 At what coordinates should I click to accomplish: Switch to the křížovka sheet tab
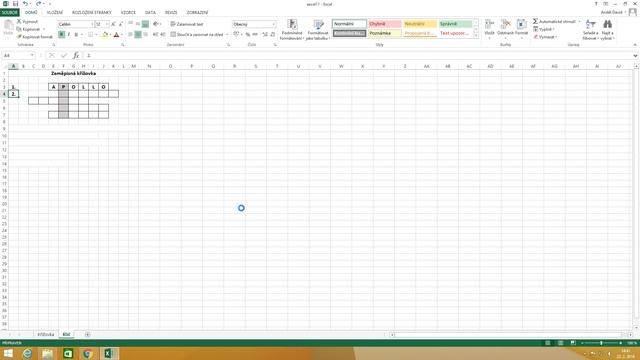coord(46,334)
